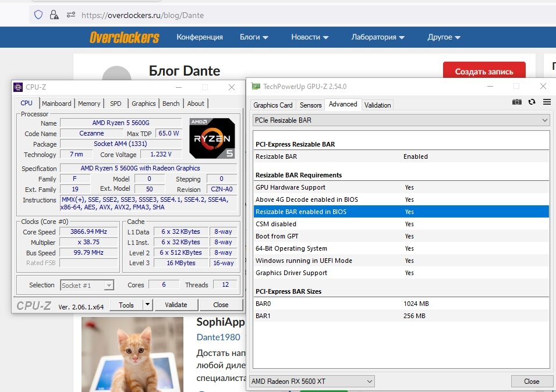Screen dimensions: 556x392
Task: Open the GPU-Z hamburger menu icon
Action: [547, 102]
